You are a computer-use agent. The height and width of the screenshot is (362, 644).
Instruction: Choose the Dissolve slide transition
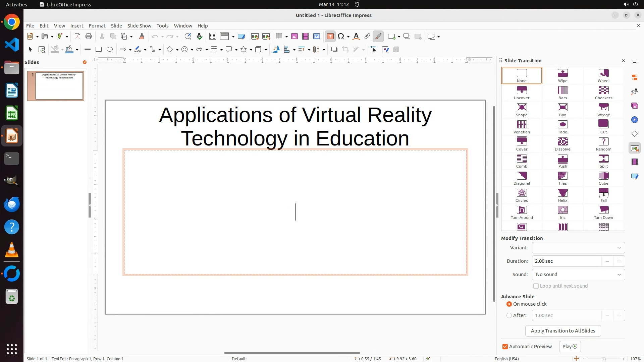(562, 144)
